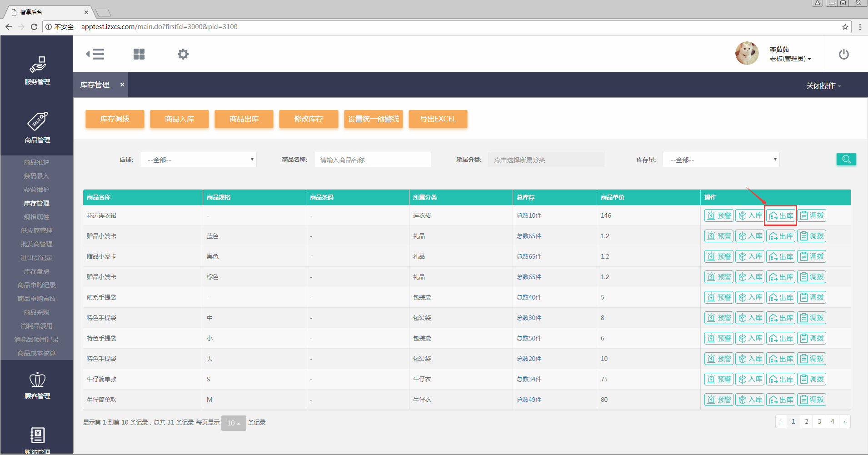Image resolution: width=868 pixels, height=455 pixels.
Task: Collapse sidebar using the menu toggle icon
Action: click(95, 54)
